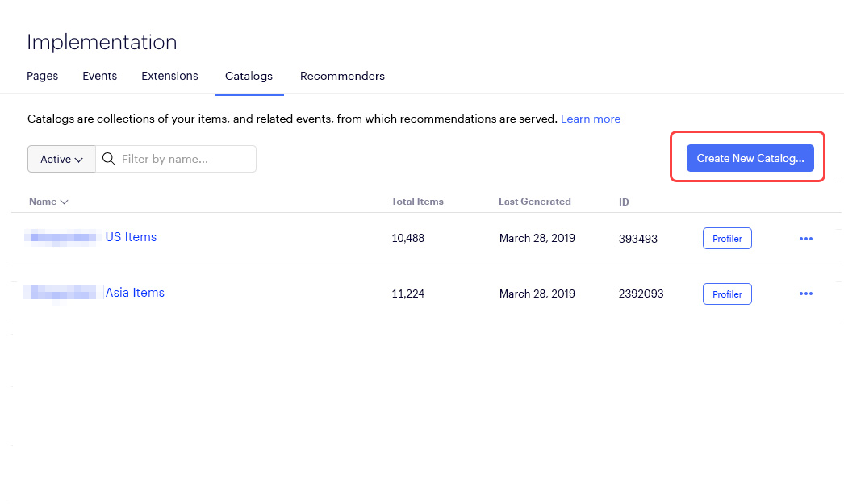The image size is (844, 504).
Task: Open more options for US Items catalog
Action: [x=805, y=239]
